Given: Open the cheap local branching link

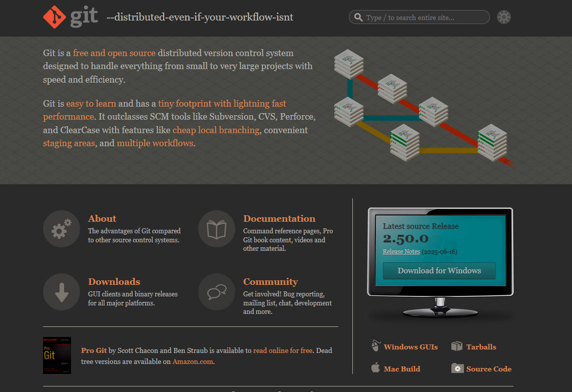Looking at the screenshot, I should pos(216,130).
